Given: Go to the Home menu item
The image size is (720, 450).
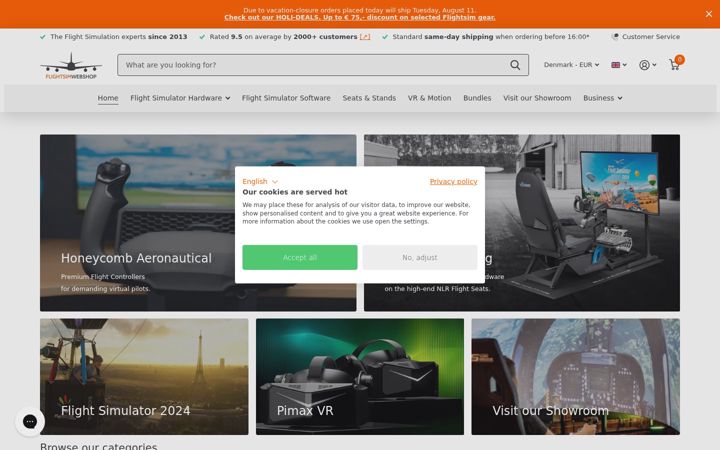Looking at the screenshot, I should [x=108, y=98].
